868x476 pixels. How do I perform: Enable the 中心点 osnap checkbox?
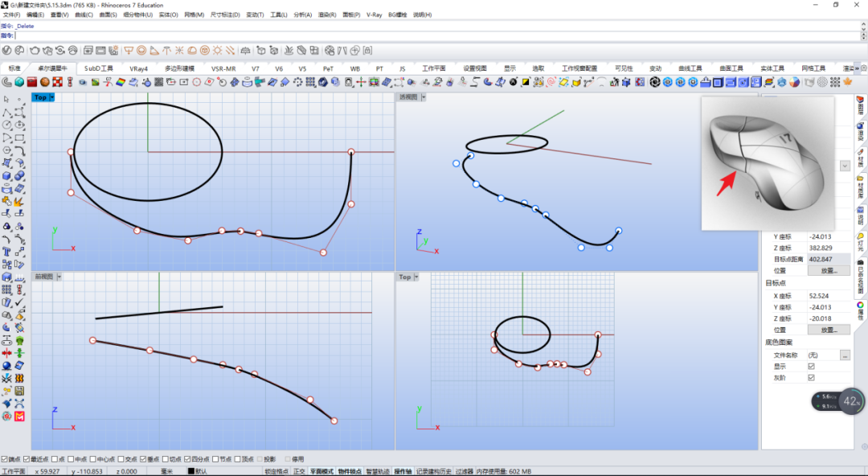coord(92,459)
